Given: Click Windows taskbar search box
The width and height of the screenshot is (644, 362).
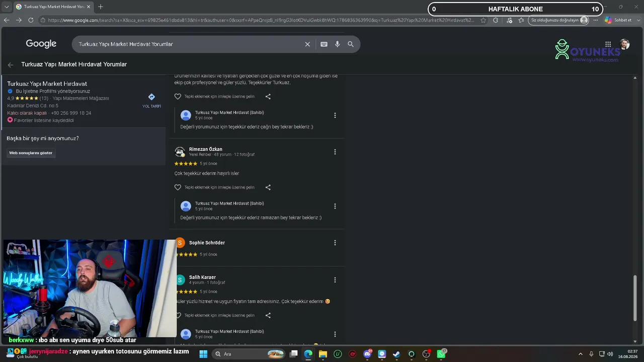Looking at the screenshot, I should (249, 354).
